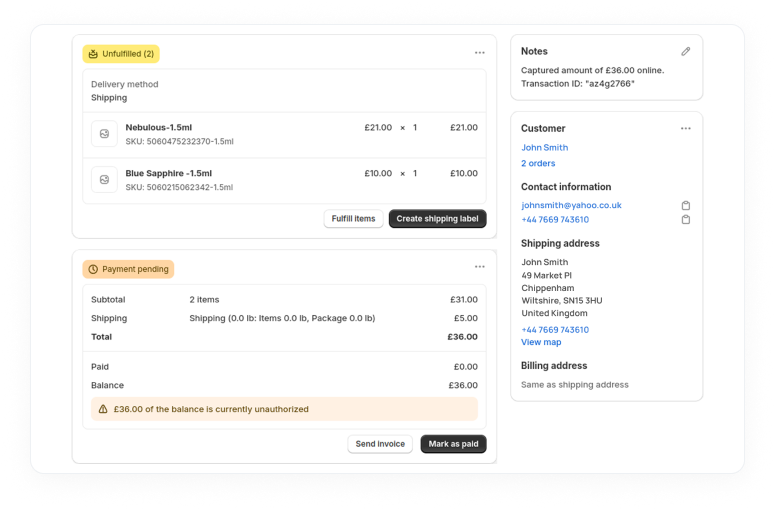Viewport: 775px width, 510px height.
Task: Click the Blue Sapphire product image placeholder
Action: click(x=104, y=179)
